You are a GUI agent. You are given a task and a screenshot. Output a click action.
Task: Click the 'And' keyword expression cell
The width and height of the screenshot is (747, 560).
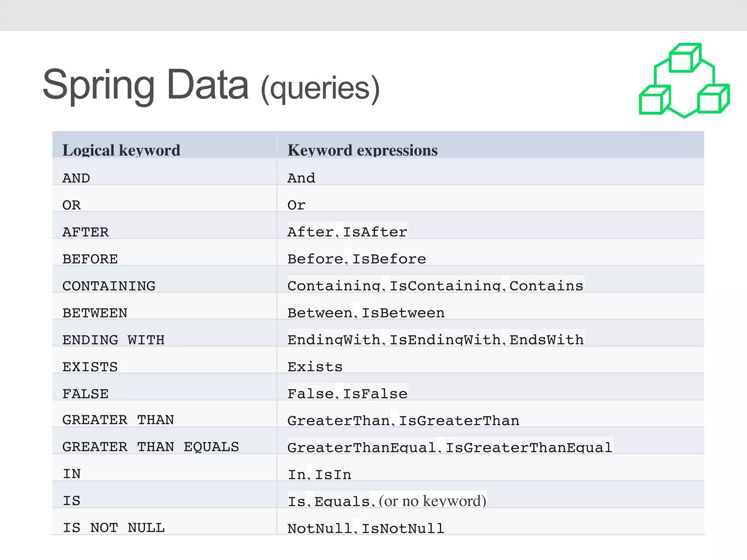tap(491, 171)
